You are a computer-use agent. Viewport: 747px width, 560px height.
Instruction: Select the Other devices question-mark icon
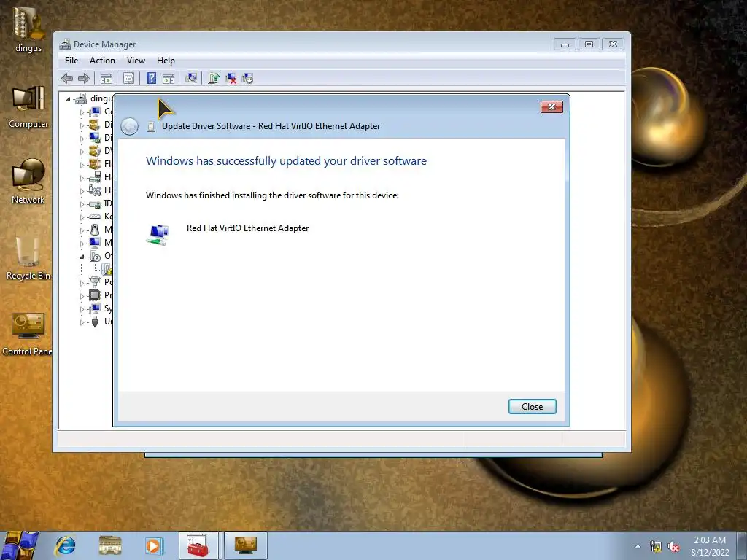pyautogui.click(x=95, y=256)
